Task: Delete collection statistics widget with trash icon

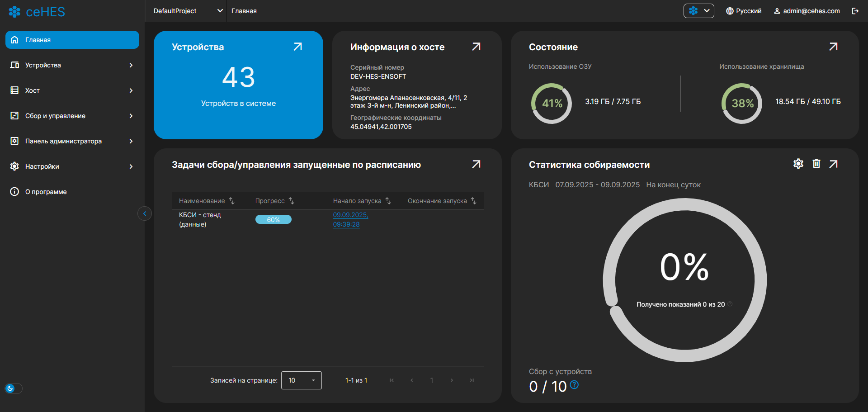Action: 816,164
